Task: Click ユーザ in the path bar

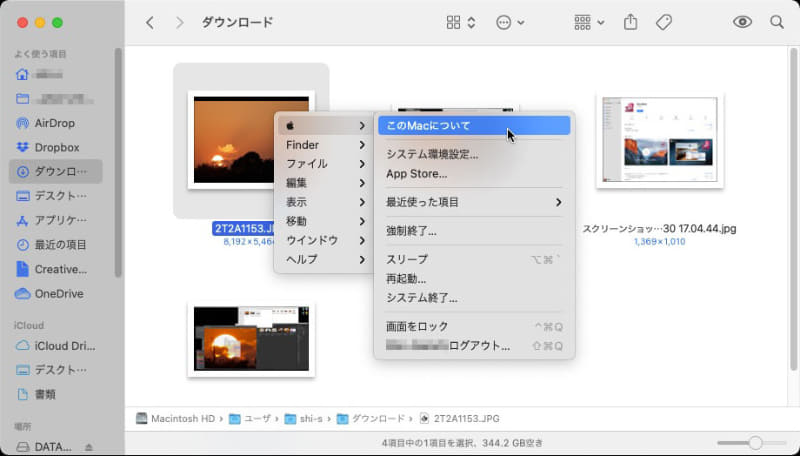Action: [x=250, y=419]
